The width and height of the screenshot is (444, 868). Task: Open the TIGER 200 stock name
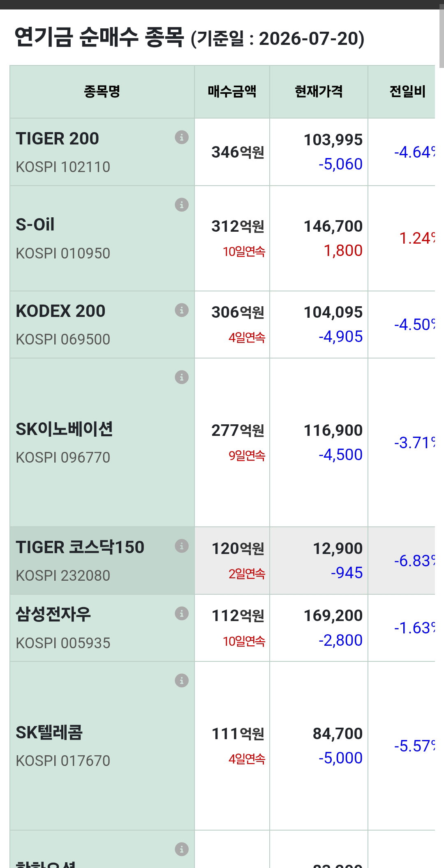pyautogui.click(x=57, y=139)
